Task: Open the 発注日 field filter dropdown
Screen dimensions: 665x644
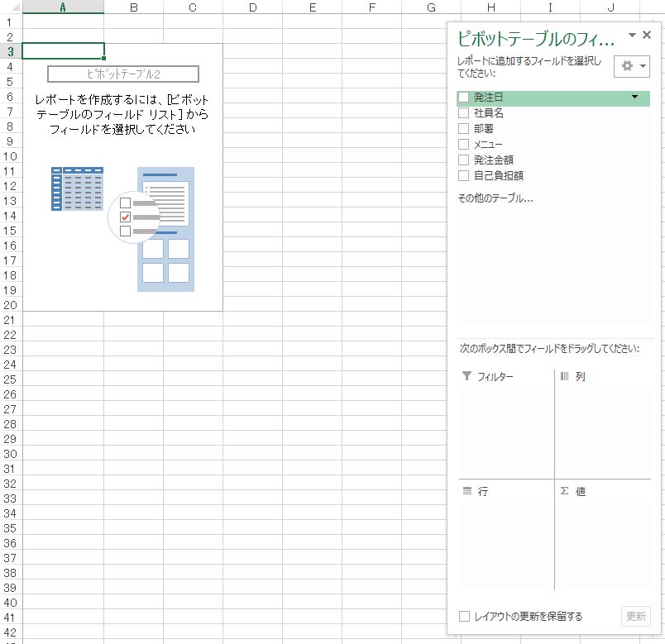Action: [x=634, y=98]
